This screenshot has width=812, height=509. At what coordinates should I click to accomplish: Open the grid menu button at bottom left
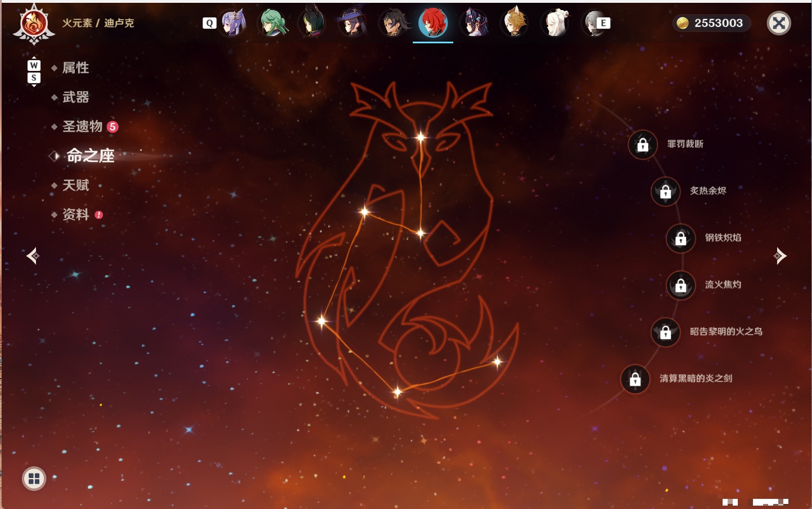coord(34,479)
